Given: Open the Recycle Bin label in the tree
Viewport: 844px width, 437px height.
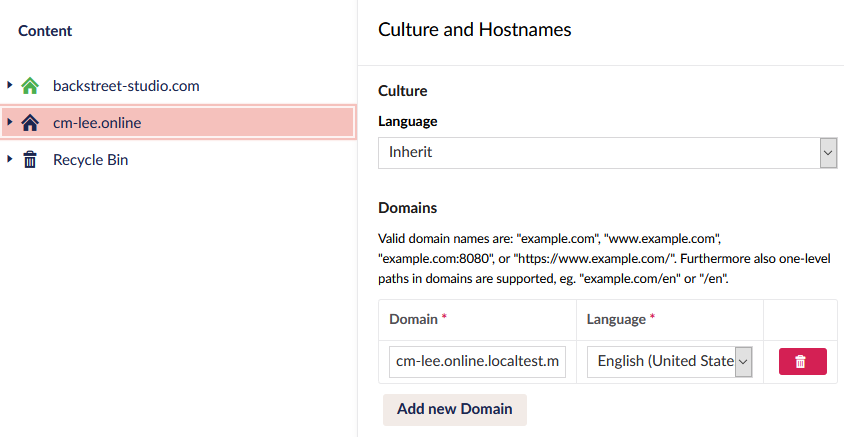Looking at the screenshot, I should tap(90, 160).
